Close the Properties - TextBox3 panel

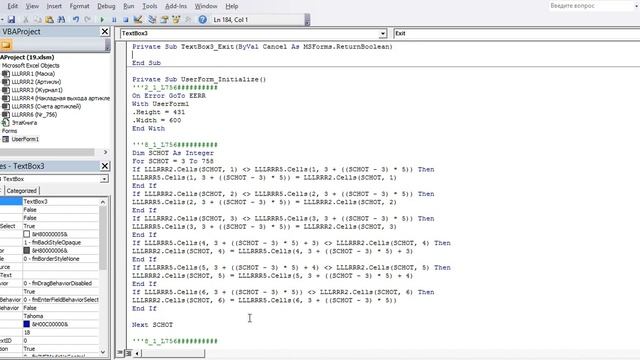(105, 166)
